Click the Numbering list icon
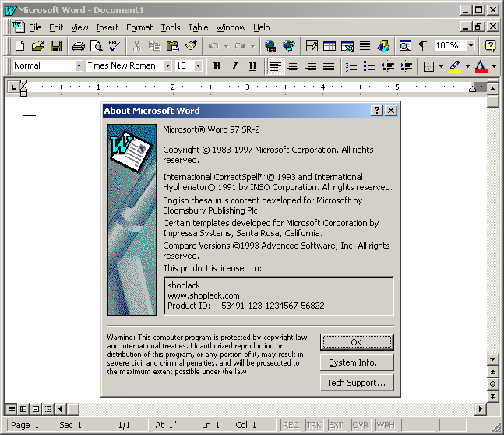Image resolution: width=504 pixels, height=435 pixels. coord(351,66)
